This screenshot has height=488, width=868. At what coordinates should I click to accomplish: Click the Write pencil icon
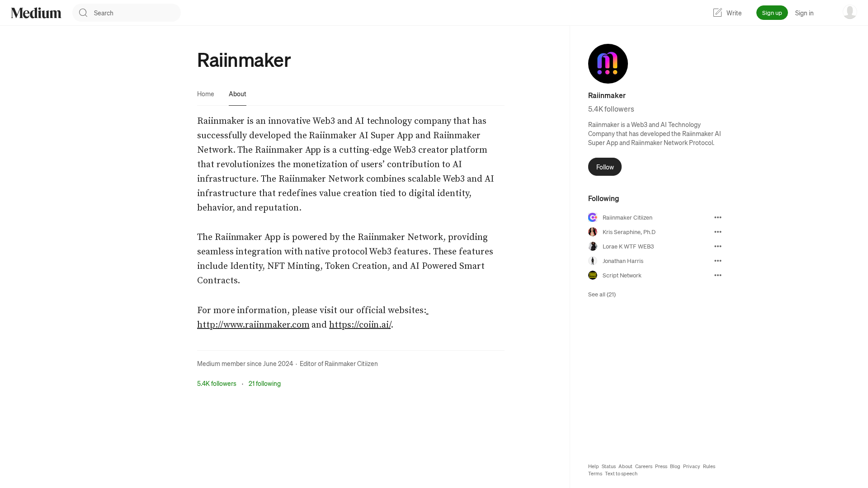pyautogui.click(x=717, y=13)
